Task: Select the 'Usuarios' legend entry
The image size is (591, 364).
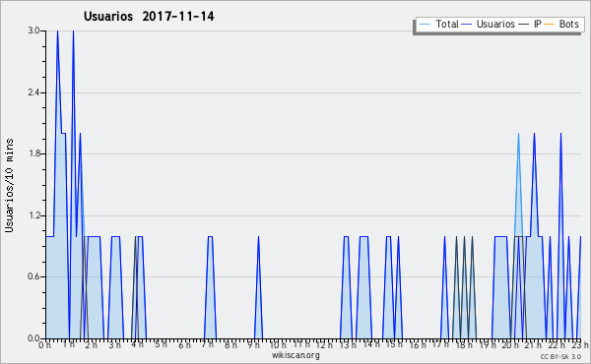Action: 495,24
